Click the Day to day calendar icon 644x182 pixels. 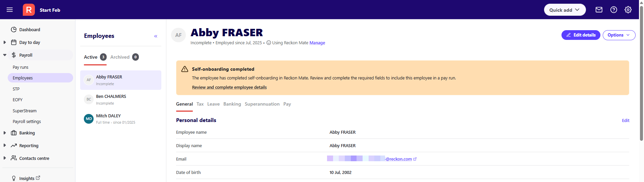(x=14, y=42)
